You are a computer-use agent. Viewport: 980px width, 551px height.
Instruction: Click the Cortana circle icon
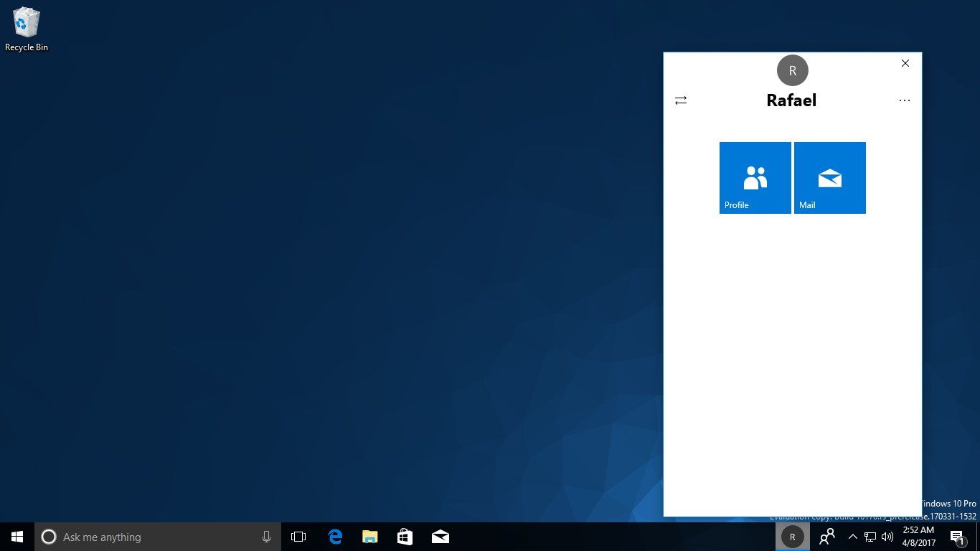pos(49,537)
